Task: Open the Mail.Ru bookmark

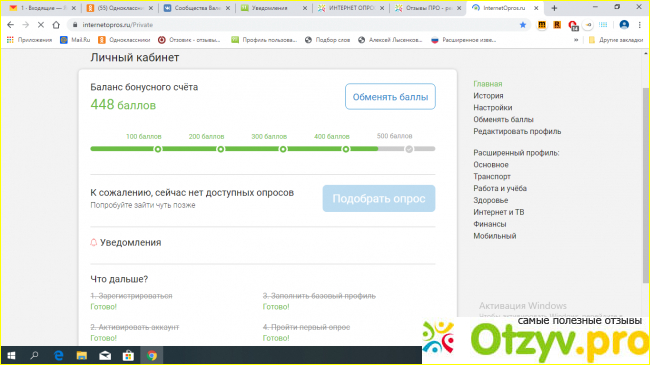Action: point(75,40)
